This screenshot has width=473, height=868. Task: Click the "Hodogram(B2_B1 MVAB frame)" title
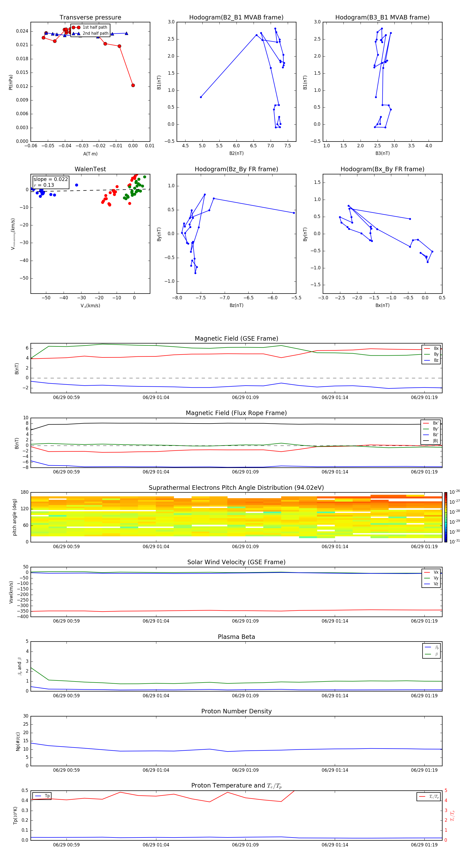coord(236,18)
